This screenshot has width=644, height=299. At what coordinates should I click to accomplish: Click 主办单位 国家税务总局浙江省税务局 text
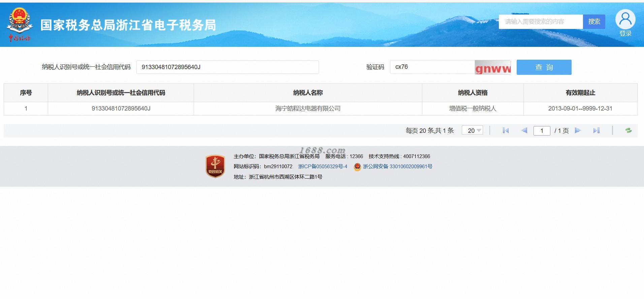[277, 156]
